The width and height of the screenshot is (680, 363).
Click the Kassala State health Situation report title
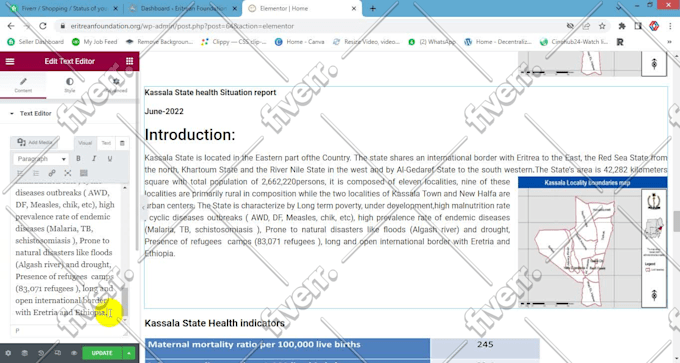coord(210,92)
